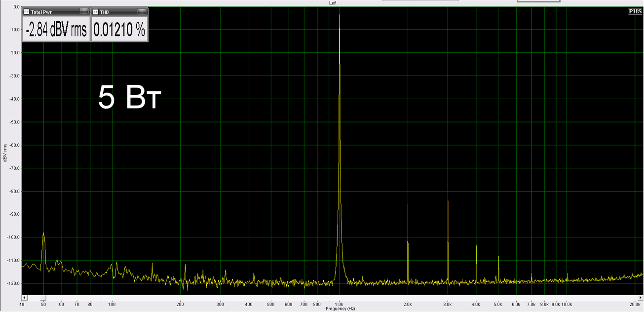Click the THD meter waveform icon

click(96, 12)
